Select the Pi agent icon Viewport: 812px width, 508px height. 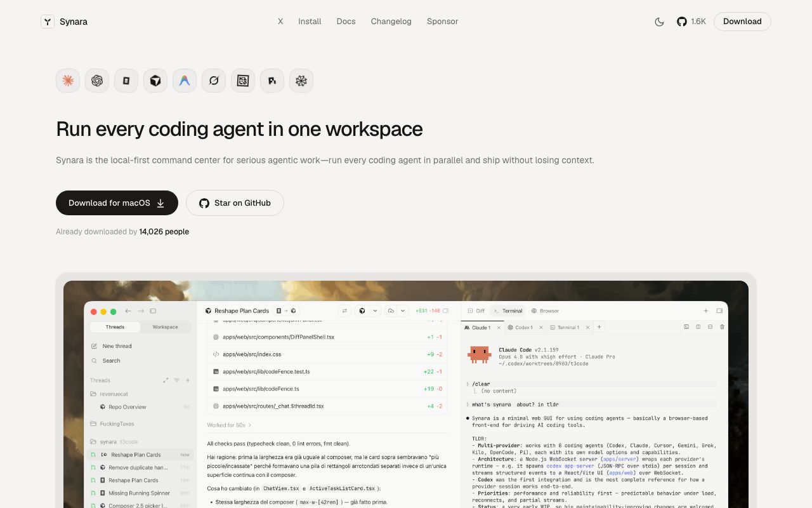(x=272, y=81)
